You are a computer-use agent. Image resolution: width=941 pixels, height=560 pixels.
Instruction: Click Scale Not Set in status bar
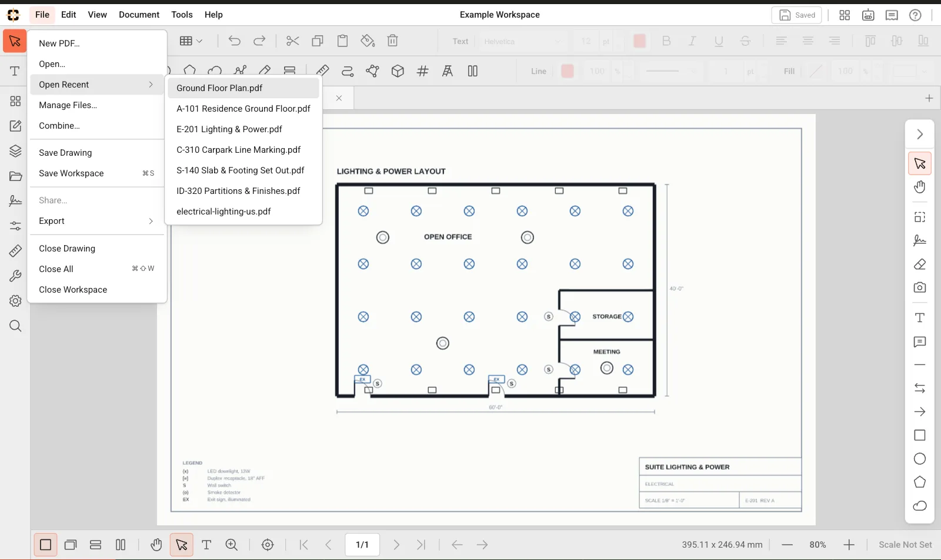pyautogui.click(x=905, y=545)
